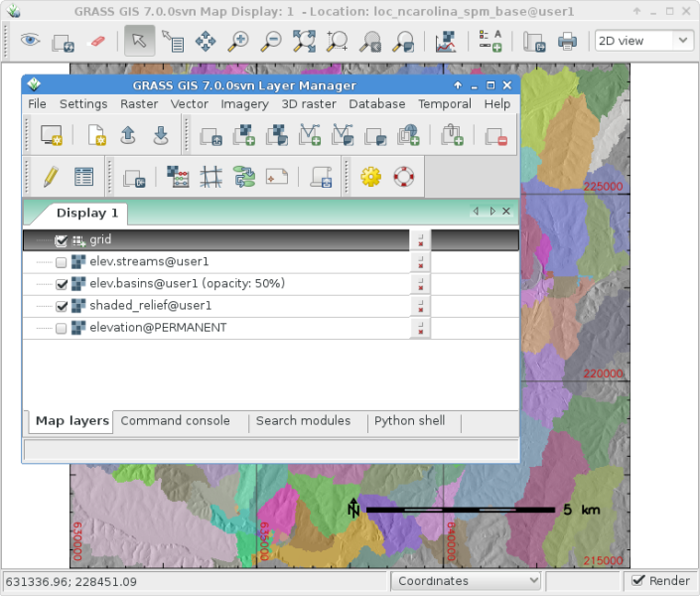700x596 pixels.
Task: Open GUI settings yellow gear icon
Action: pos(370,177)
